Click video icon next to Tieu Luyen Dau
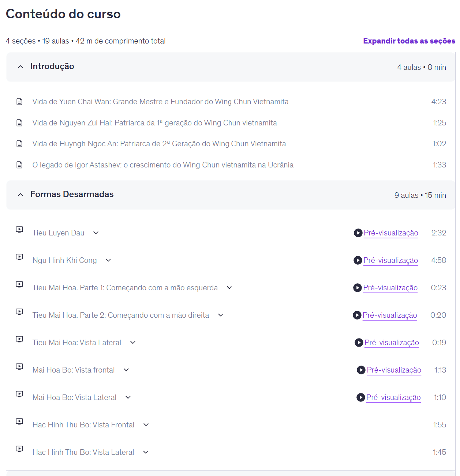 coord(19,230)
